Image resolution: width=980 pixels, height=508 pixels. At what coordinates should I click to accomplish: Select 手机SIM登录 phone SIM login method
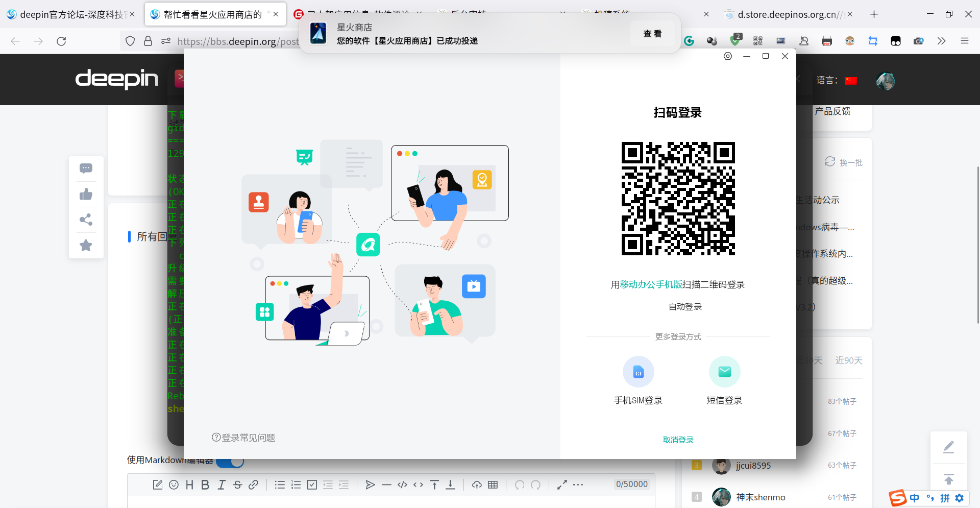coord(638,380)
